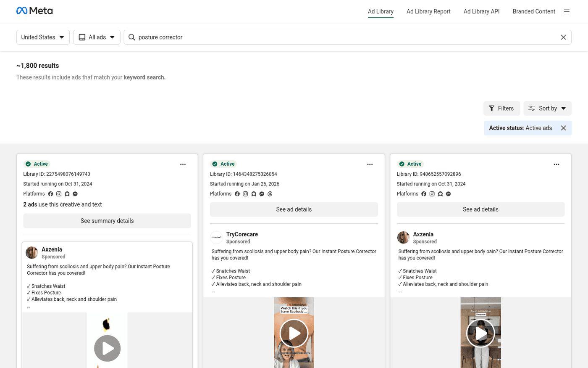Click Facebook icon on TryCorecare ad card
Screen dimensions: 588x368
237,194
